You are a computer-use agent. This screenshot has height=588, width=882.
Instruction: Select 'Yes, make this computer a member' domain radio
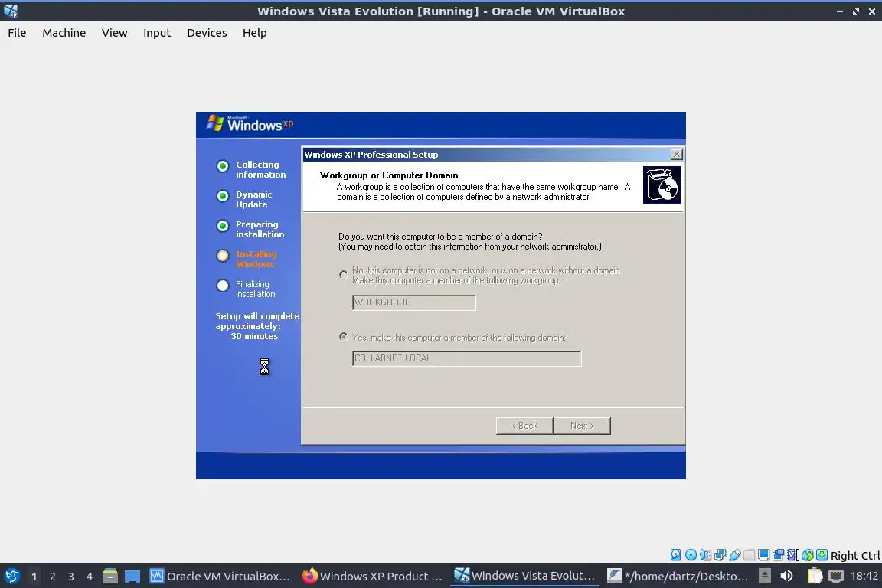pyautogui.click(x=344, y=337)
